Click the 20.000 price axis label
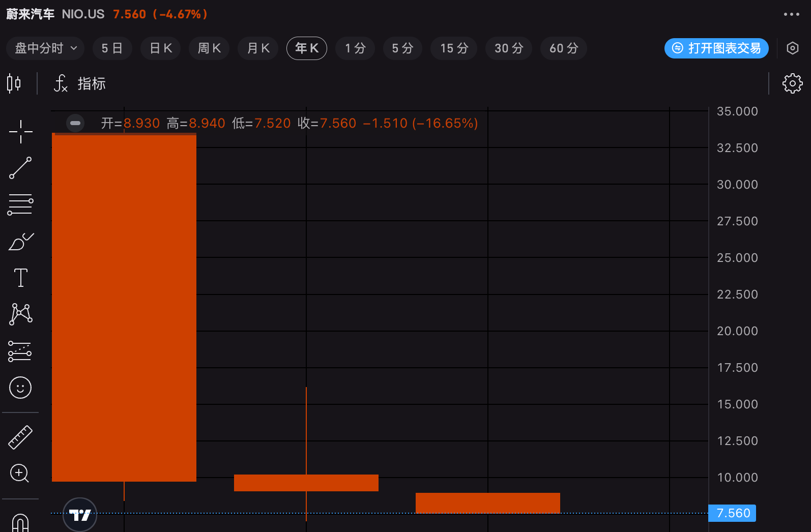The height and width of the screenshot is (532, 811). (x=737, y=331)
